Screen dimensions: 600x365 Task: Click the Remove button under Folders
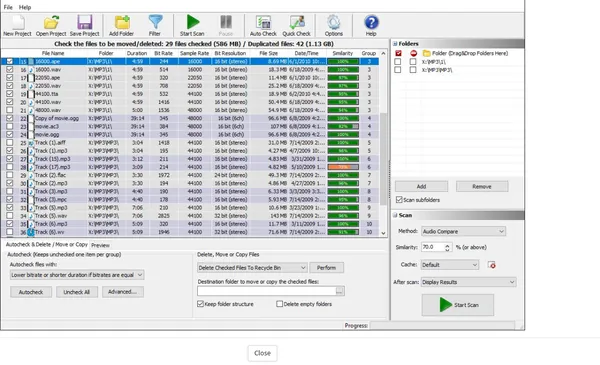482,187
